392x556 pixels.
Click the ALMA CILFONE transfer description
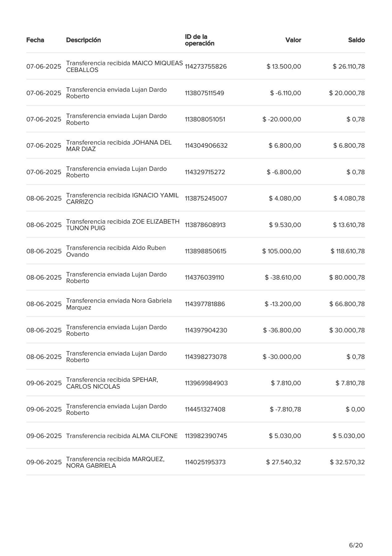122,436
